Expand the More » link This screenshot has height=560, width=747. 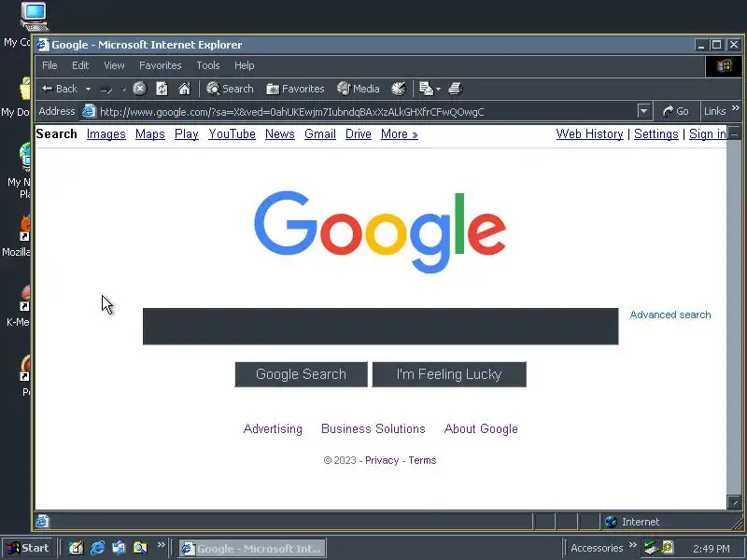[x=400, y=134]
